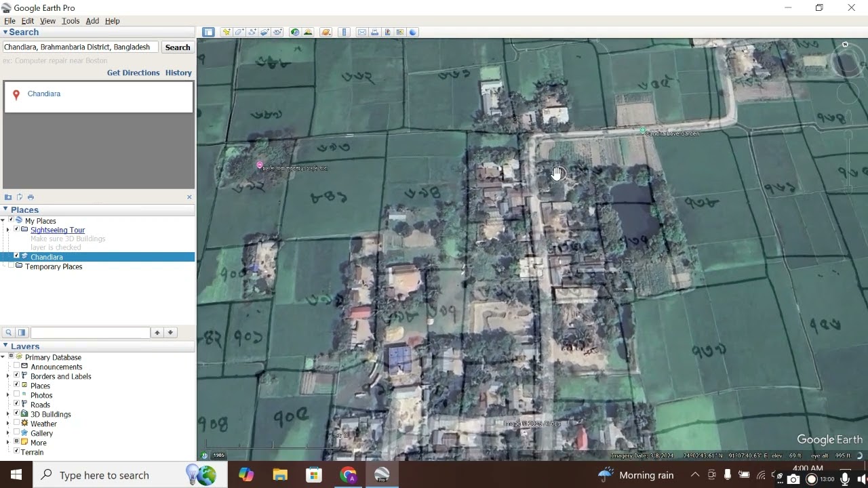868x488 pixels.
Task: Open the View menu
Action: coord(47,21)
